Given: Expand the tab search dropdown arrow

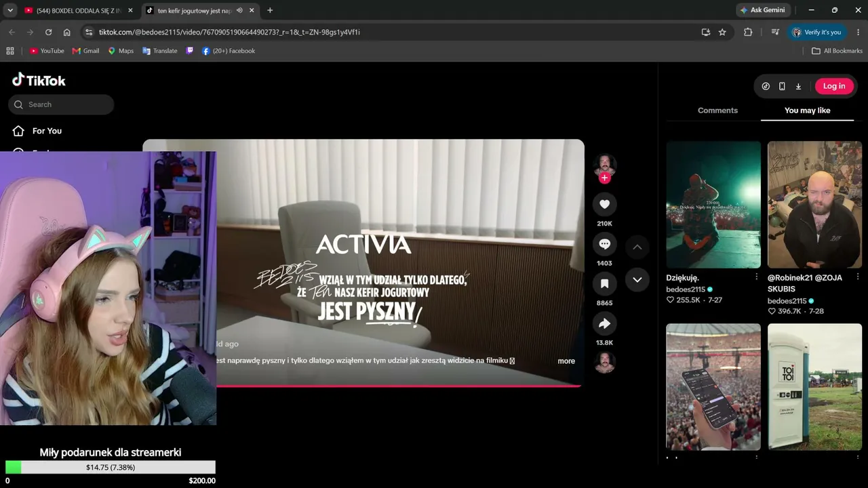Looking at the screenshot, I should click(9, 10).
